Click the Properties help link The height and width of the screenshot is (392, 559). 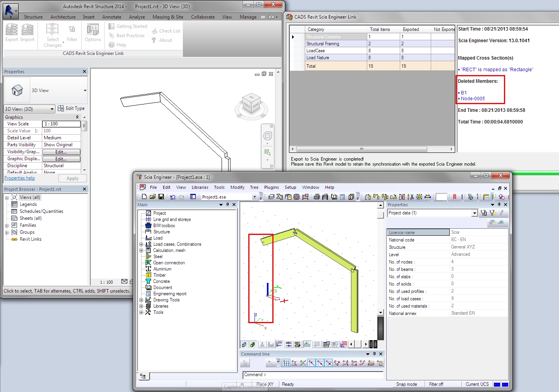(19, 178)
